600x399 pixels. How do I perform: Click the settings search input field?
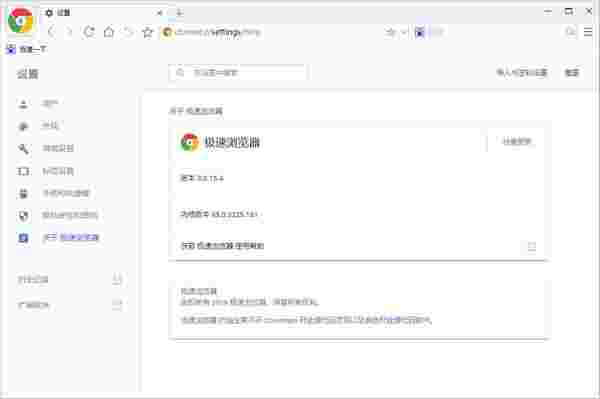pos(237,73)
